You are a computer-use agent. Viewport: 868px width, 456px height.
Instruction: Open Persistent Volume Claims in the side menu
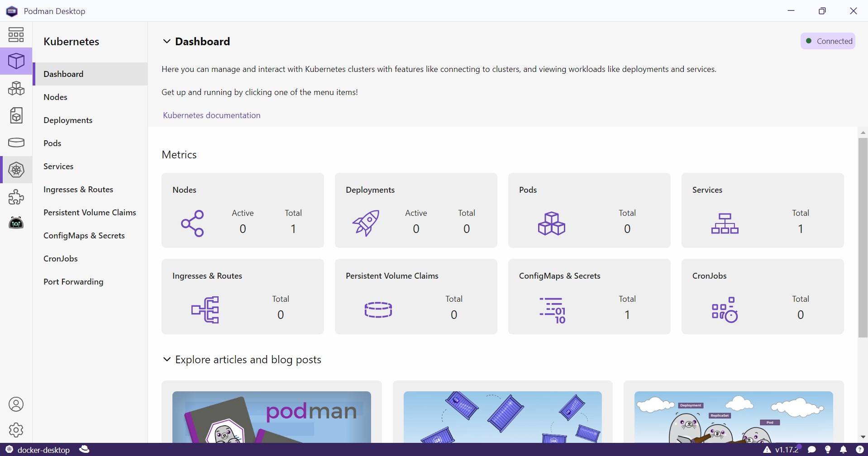[90, 212]
